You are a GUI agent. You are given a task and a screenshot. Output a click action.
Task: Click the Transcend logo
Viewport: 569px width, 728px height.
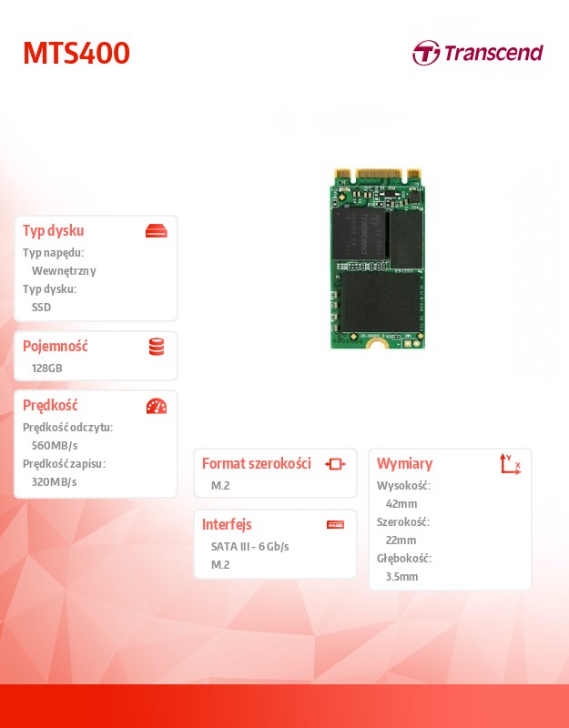(477, 53)
